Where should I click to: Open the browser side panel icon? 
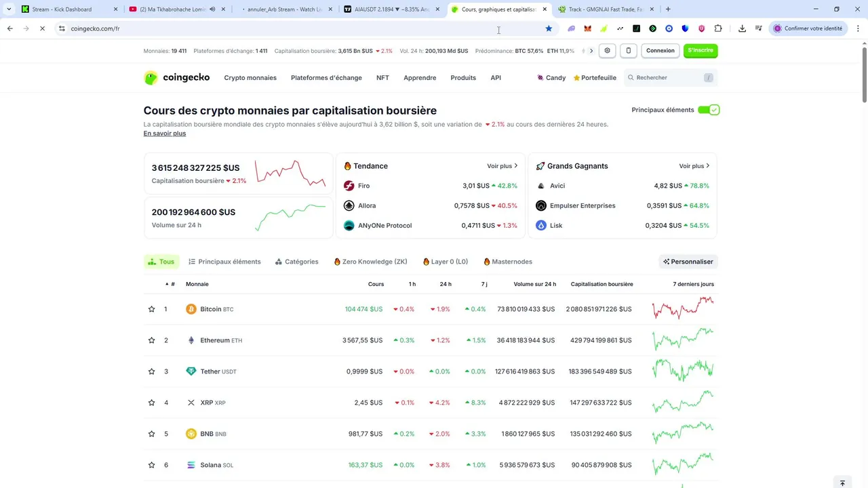pyautogui.click(x=758, y=28)
